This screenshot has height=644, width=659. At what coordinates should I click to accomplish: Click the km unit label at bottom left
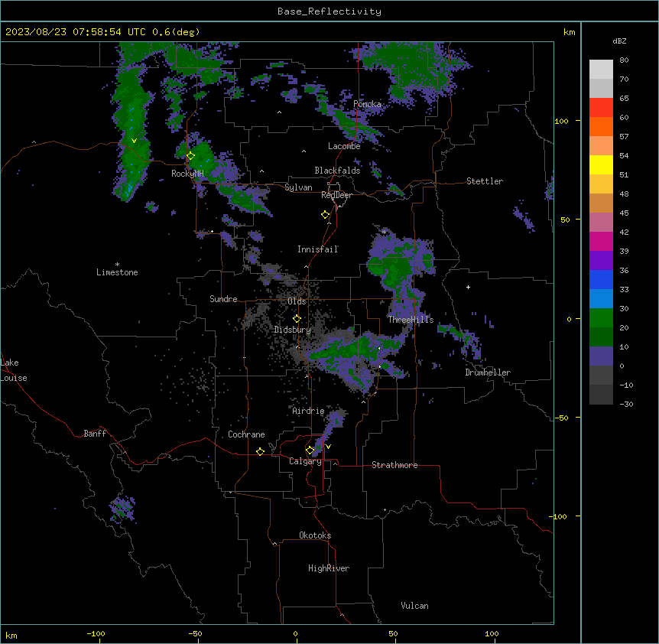click(11, 636)
